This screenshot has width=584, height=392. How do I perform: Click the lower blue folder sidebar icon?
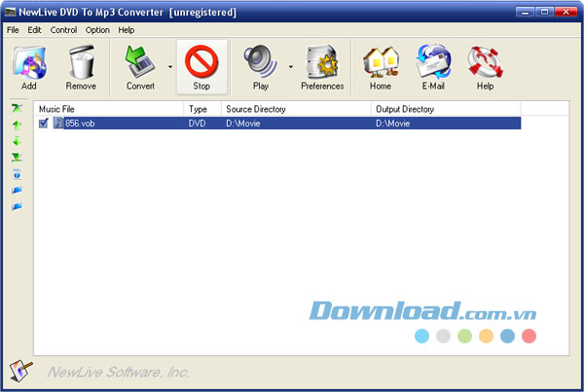click(x=17, y=206)
